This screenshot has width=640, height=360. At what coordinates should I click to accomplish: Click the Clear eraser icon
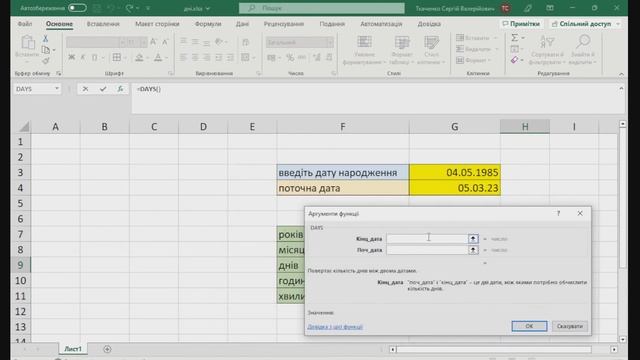[515, 60]
